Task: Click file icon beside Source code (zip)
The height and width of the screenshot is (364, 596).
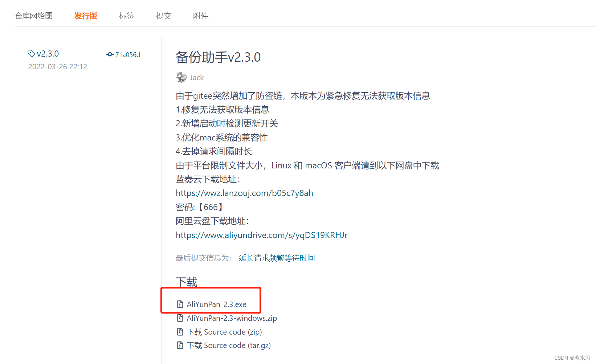Action: click(x=180, y=332)
